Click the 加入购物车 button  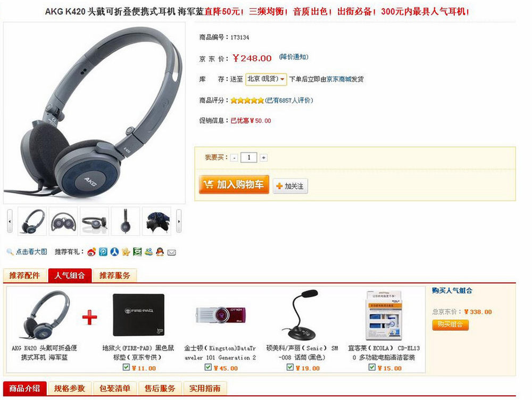click(x=234, y=185)
